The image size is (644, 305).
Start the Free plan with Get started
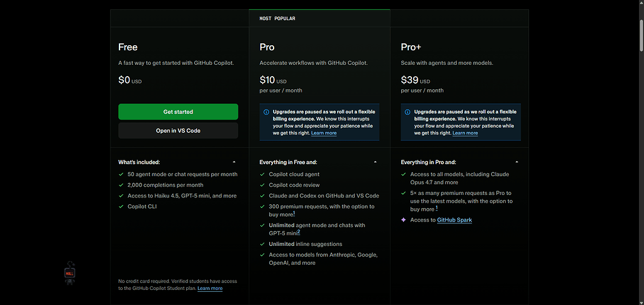[178, 112]
